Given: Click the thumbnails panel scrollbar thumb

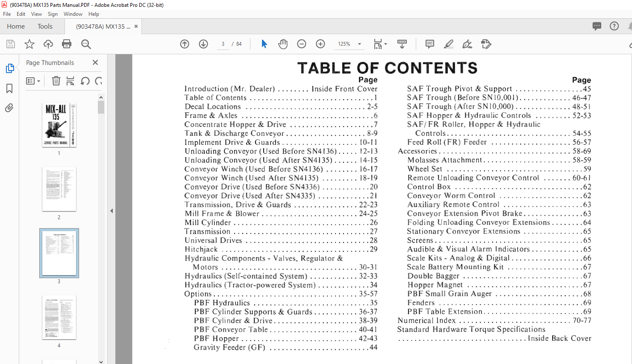Looking at the screenshot, I should 101,106.
